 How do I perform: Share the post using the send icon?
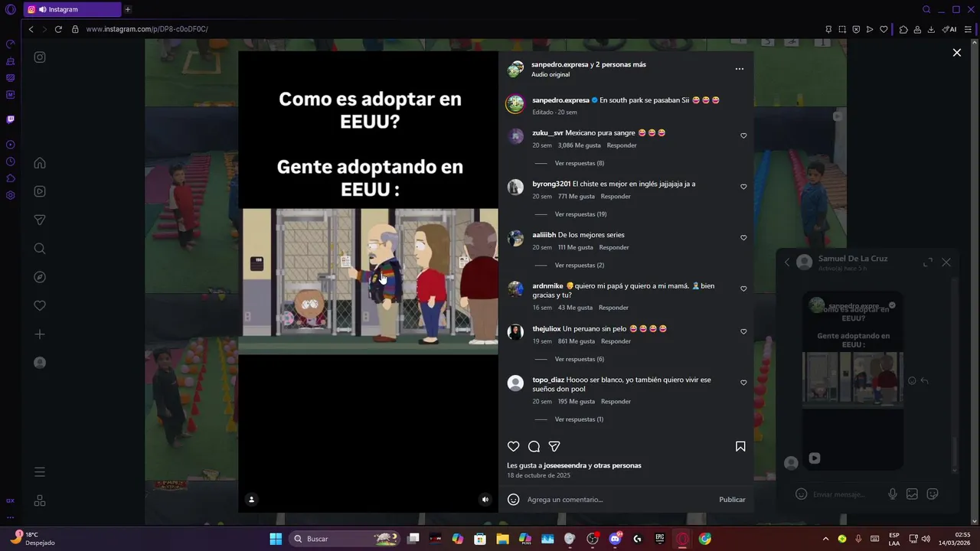click(554, 446)
